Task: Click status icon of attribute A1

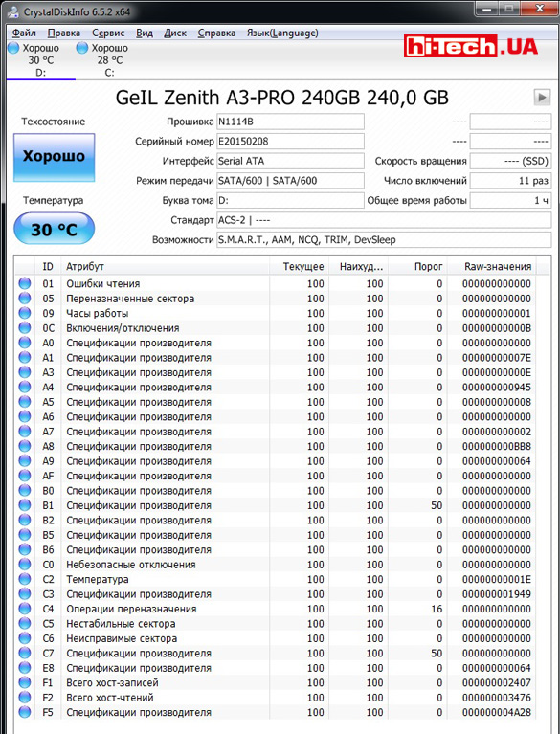Action: [25, 357]
